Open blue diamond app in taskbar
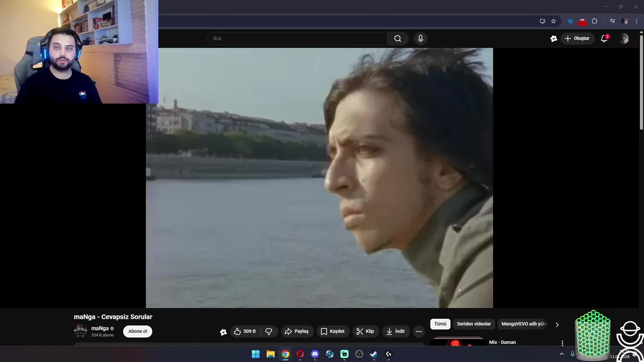Image resolution: width=644 pixels, height=362 pixels. tap(330, 354)
